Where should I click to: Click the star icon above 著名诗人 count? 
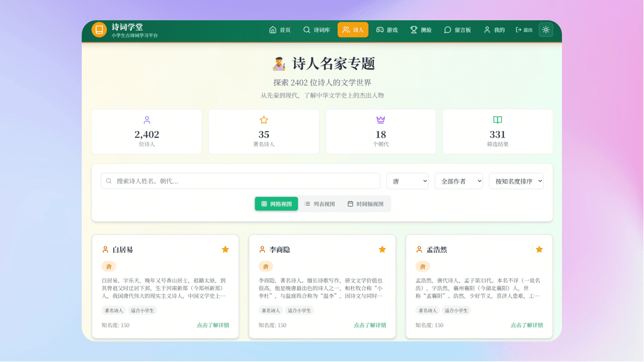click(264, 120)
